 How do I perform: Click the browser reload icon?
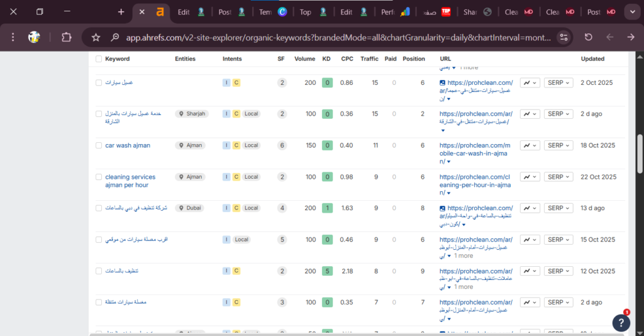(588, 37)
